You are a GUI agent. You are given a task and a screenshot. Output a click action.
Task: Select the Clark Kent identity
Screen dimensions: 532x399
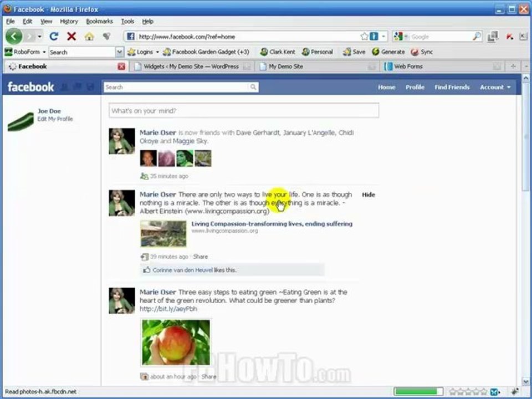point(278,52)
